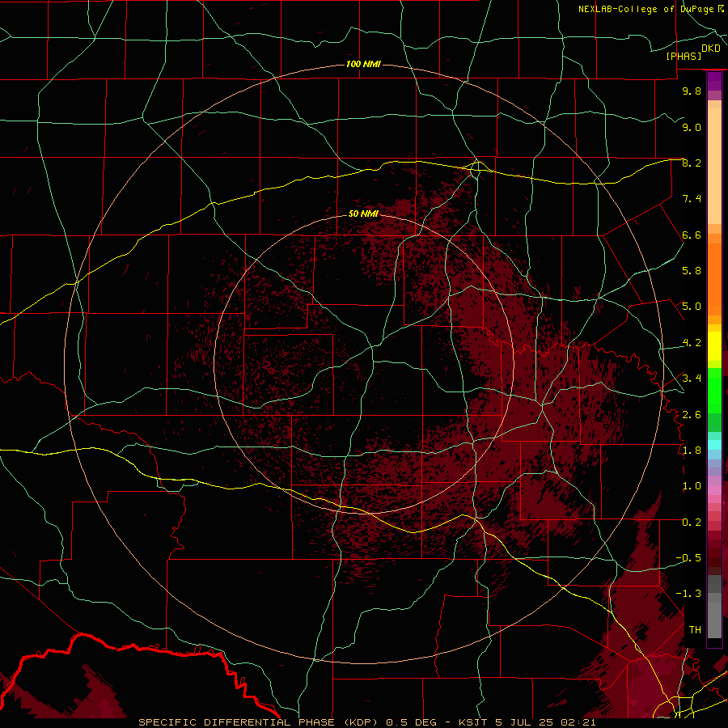This screenshot has width=728, height=728.
Task: Click the 3.4 value on the color scale
Action: point(692,379)
